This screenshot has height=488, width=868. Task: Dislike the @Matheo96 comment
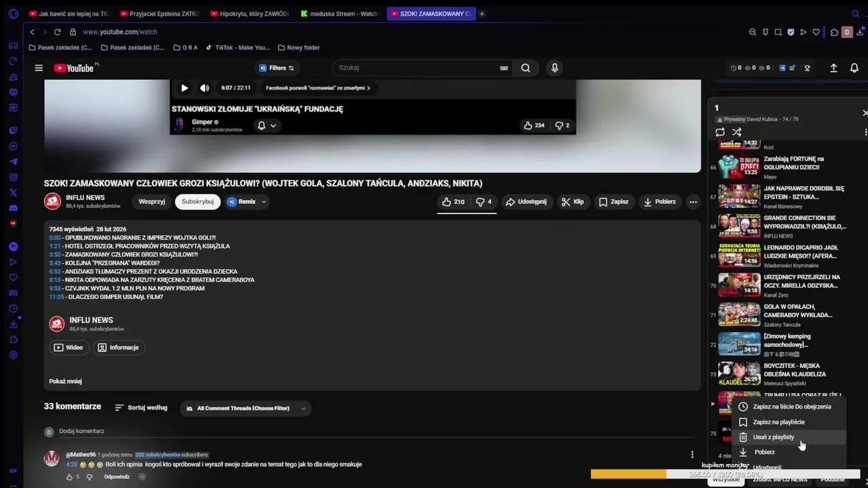point(89,477)
